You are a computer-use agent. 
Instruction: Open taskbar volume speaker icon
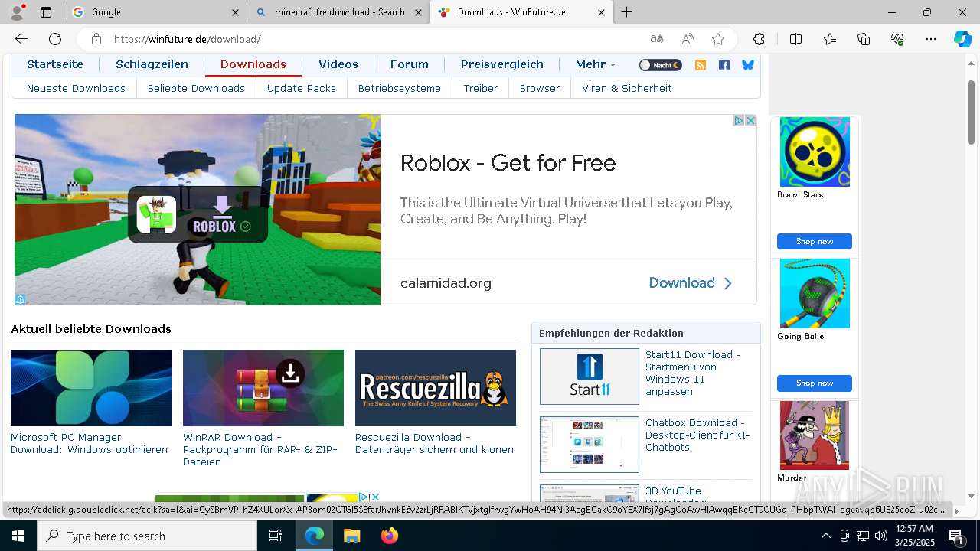coord(880,536)
